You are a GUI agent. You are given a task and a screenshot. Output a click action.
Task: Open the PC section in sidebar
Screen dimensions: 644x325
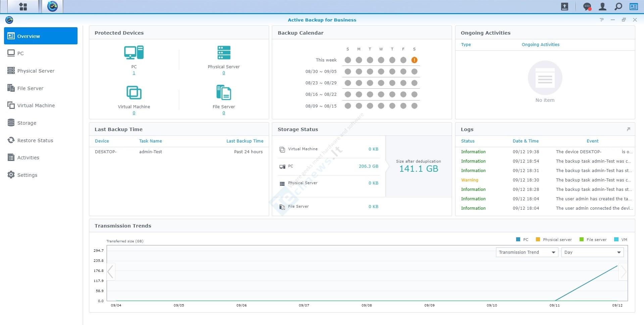coord(41,53)
